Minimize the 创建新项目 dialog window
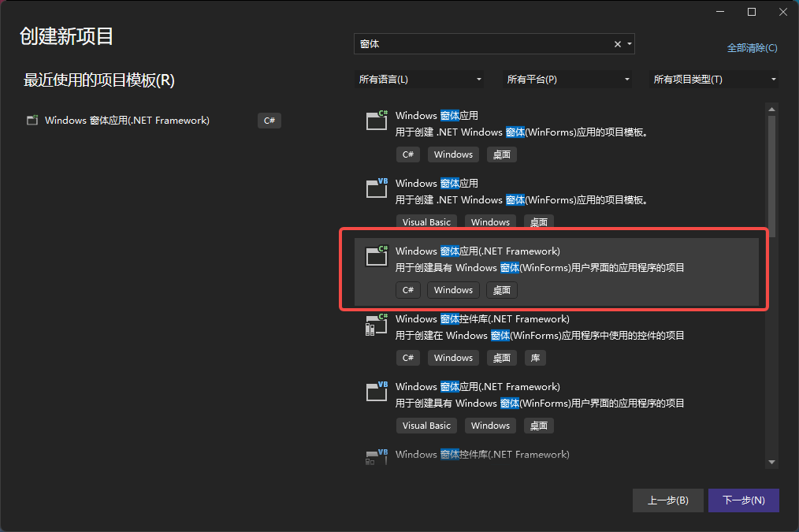 click(720, 12)
